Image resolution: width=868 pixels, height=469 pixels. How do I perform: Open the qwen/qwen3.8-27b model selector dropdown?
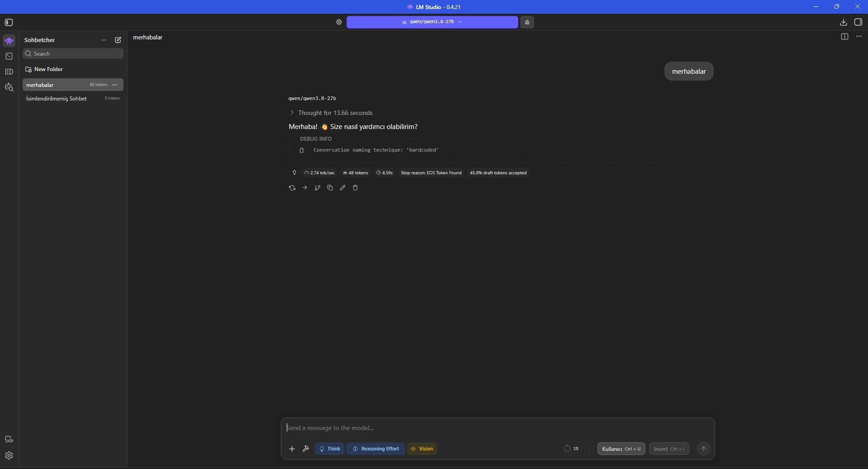pos(432,22)
